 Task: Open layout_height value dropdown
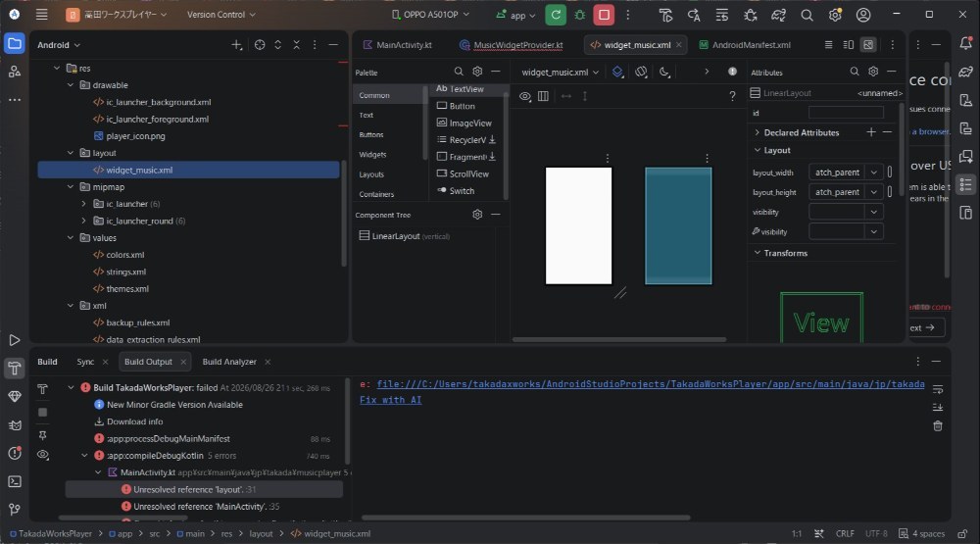874,192
